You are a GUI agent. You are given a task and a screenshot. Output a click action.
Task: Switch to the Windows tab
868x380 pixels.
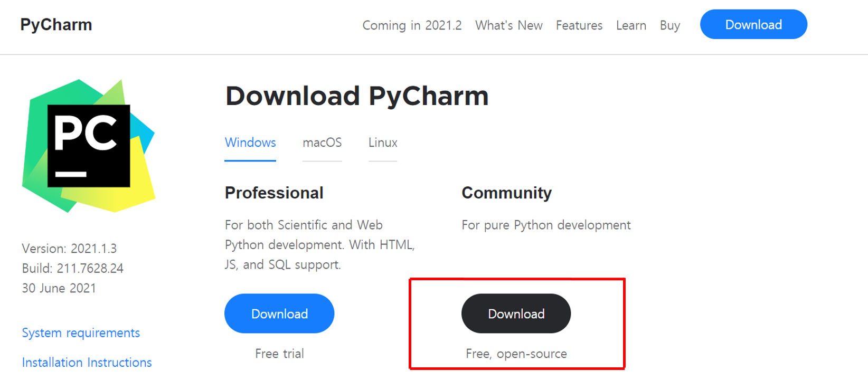250,143
